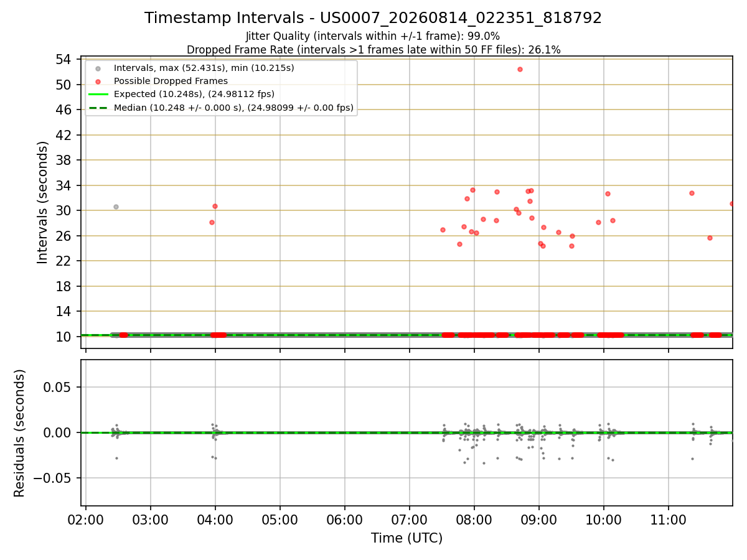This screenshot has height=560, width=747.
Task: Select the Median legend entry text
Action: point(233,108)
